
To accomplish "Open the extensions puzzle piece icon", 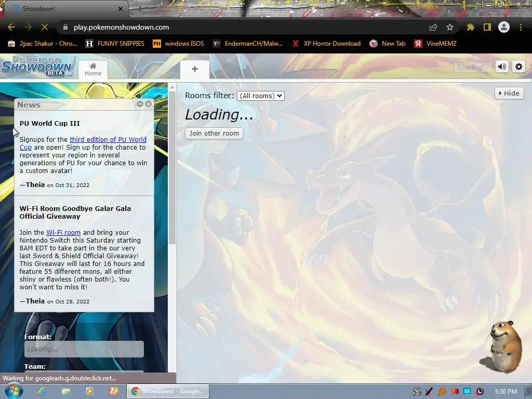I will click(x=471, y=27).
